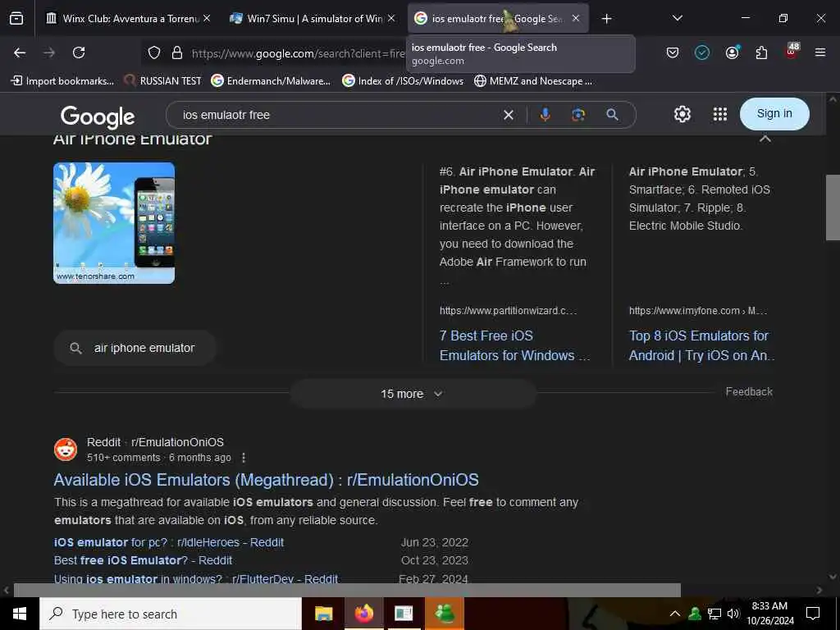The image size is (840, 630).
Task: Click the site padlock security icon
Action: (177, 52)
